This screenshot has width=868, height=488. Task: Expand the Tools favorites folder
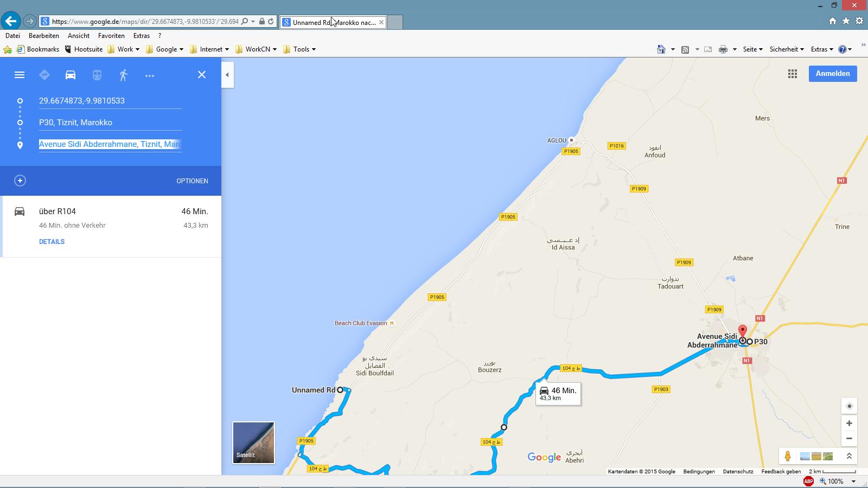(x=299, y=49)
